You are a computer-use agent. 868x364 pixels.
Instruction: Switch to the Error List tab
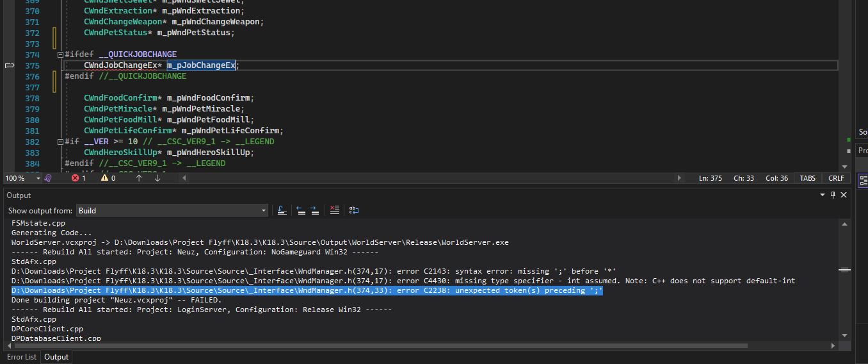tap(22, 357)
